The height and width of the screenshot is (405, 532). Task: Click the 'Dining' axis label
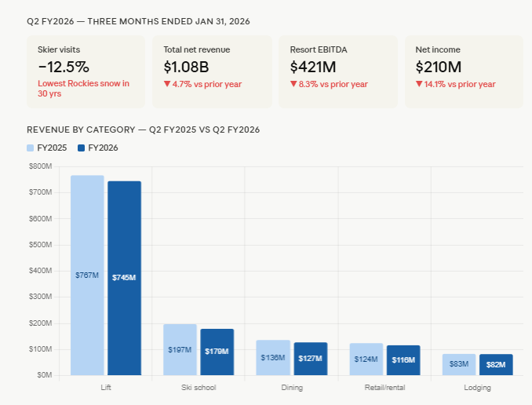[292, 388]
